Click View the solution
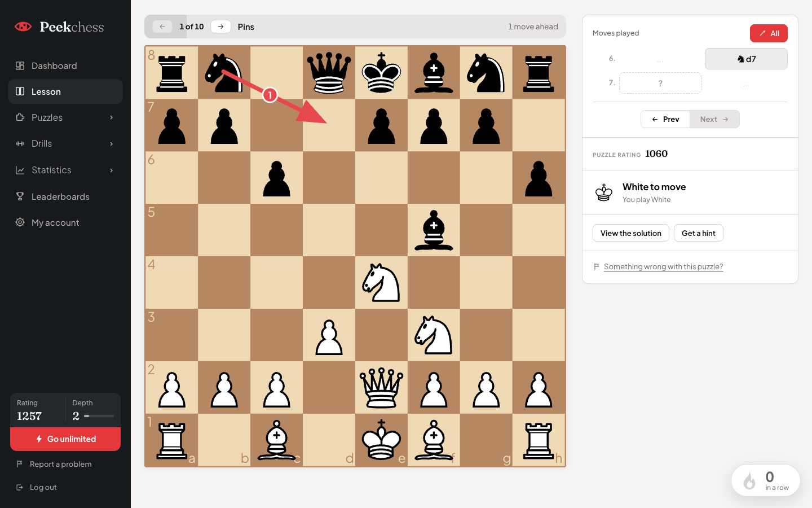 pyautogui.click(x=631, y=233)
